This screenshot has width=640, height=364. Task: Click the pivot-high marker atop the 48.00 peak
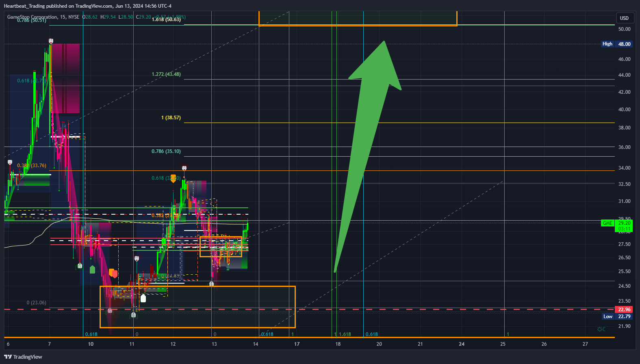coord(51,41)
